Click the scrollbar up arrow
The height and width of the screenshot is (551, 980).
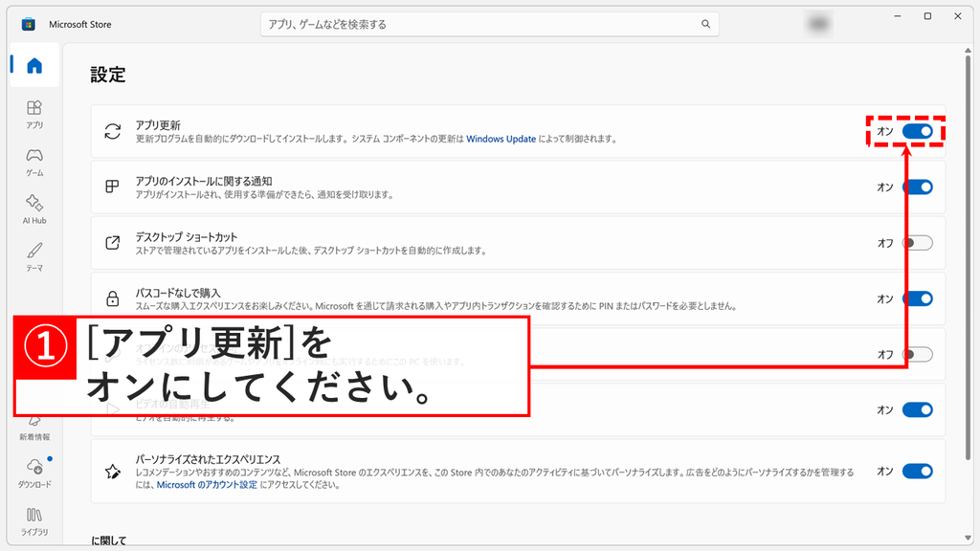tap(969, 50)
